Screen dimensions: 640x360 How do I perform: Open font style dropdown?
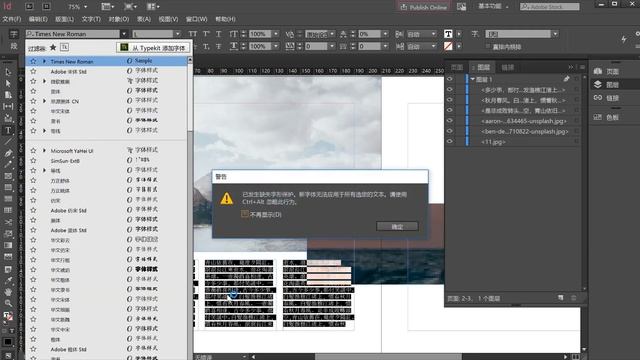point(177,34)
